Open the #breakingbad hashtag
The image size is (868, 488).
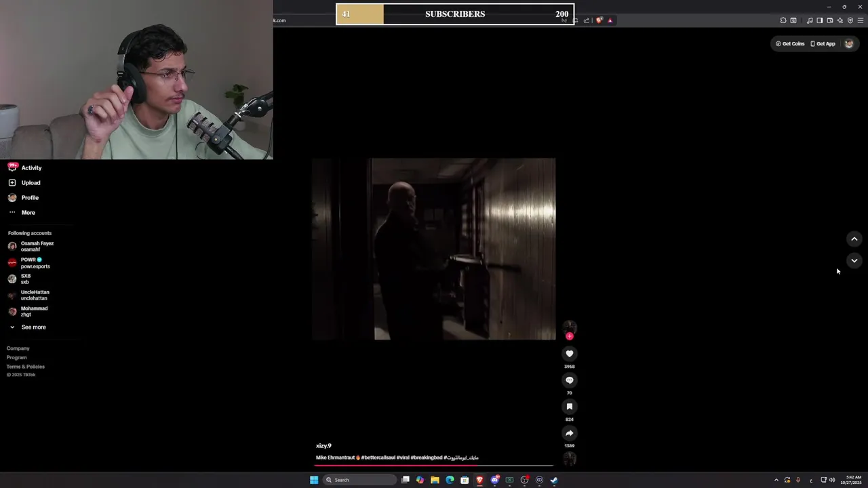point(427,457)
